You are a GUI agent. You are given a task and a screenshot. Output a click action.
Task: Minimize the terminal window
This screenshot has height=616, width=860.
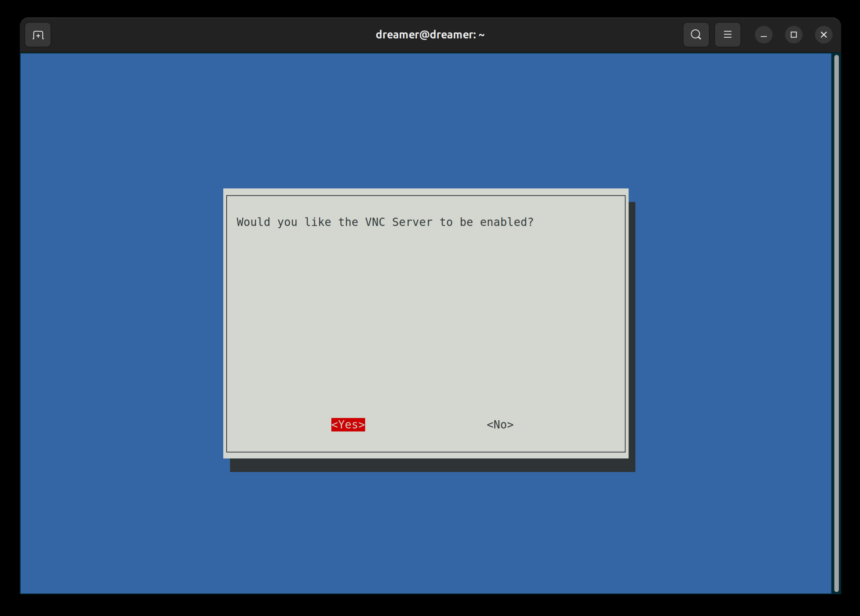pos(763,35)
